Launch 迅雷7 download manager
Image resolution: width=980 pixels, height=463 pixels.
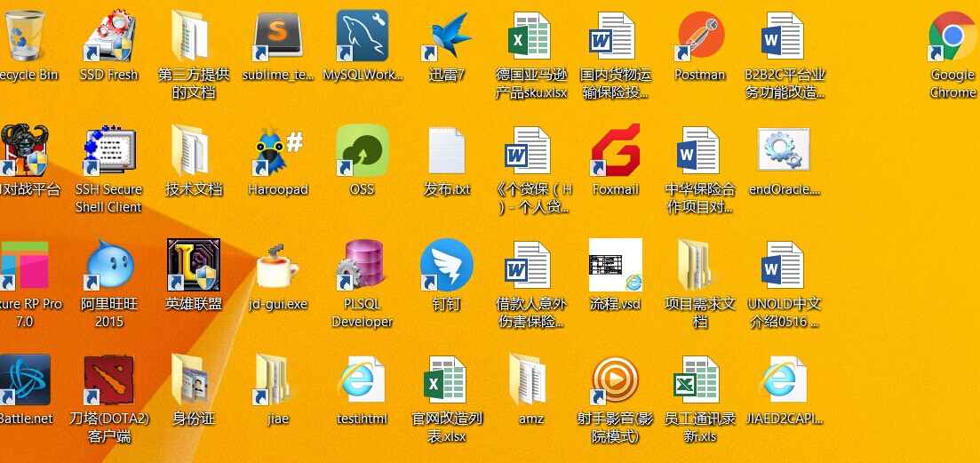coord(447,36)
